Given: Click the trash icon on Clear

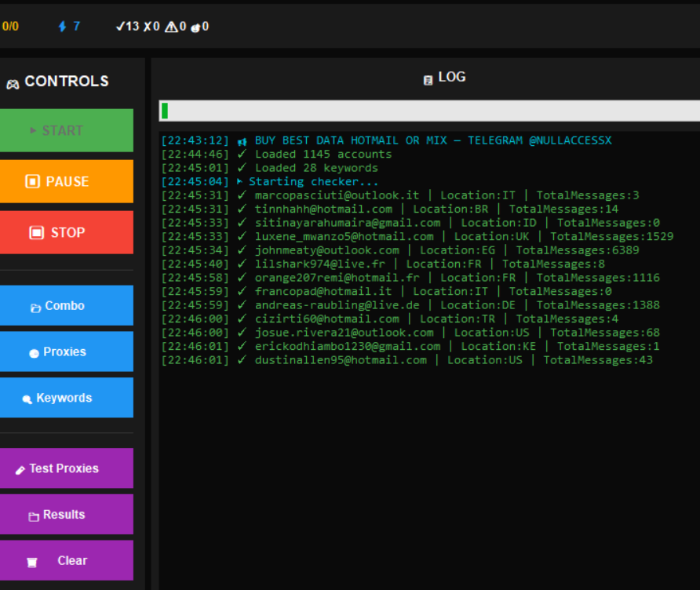Looking at the screenshot, I should tap(32, 562).
